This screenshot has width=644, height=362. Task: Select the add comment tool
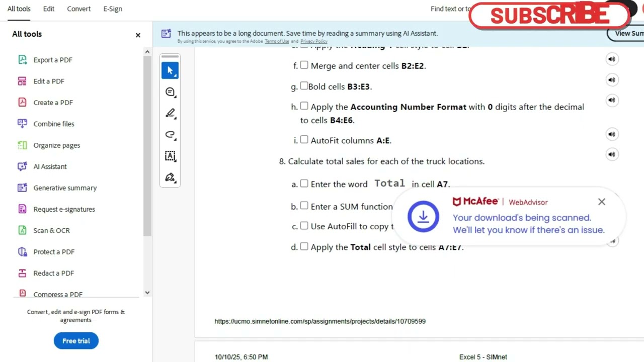[x=170, y=92]
